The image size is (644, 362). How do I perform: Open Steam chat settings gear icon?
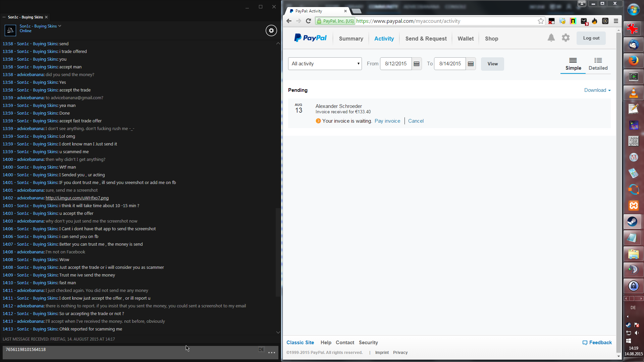click(271, 31)
